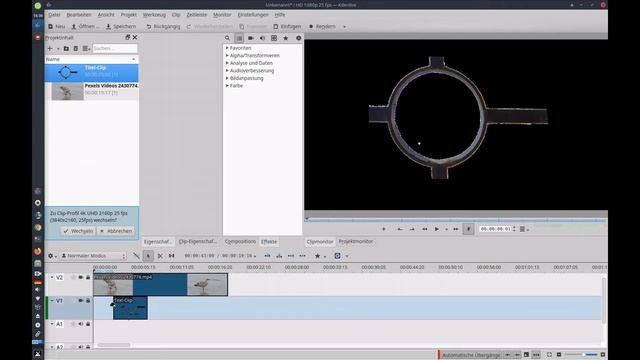Open the Bearbeiten menu
This screenshot has height=360, width=640.
(x=79, y=15)
